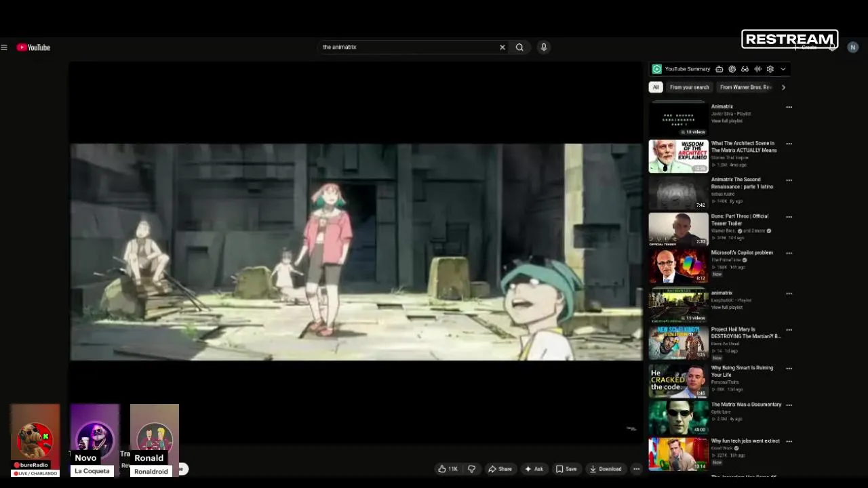Screen dimensions: 868x488
Task: Click the ChatGPT icon in YouTube Summary bar
Action: pos(732,69)
